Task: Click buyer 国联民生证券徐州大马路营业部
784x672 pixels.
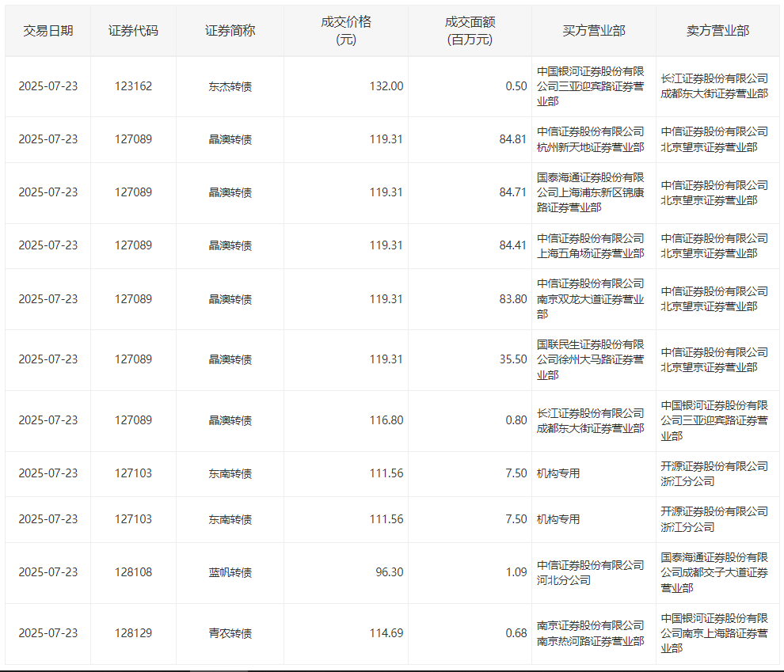Action: [x=591, y=359]
